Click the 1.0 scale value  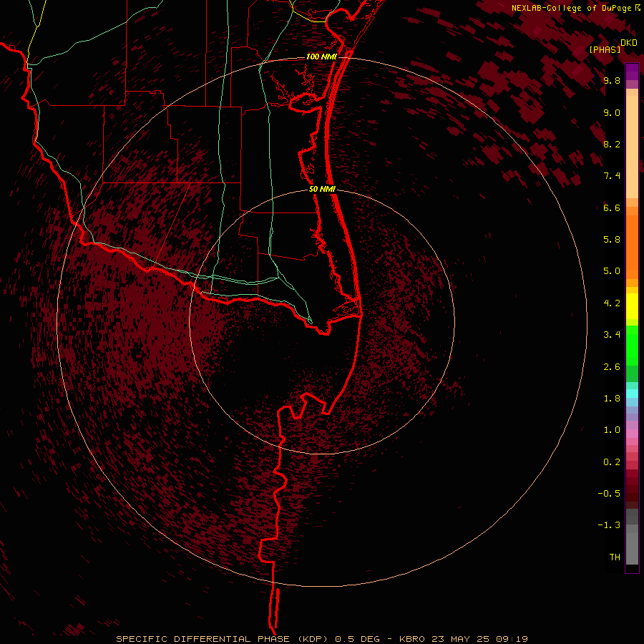click(612, 430)
